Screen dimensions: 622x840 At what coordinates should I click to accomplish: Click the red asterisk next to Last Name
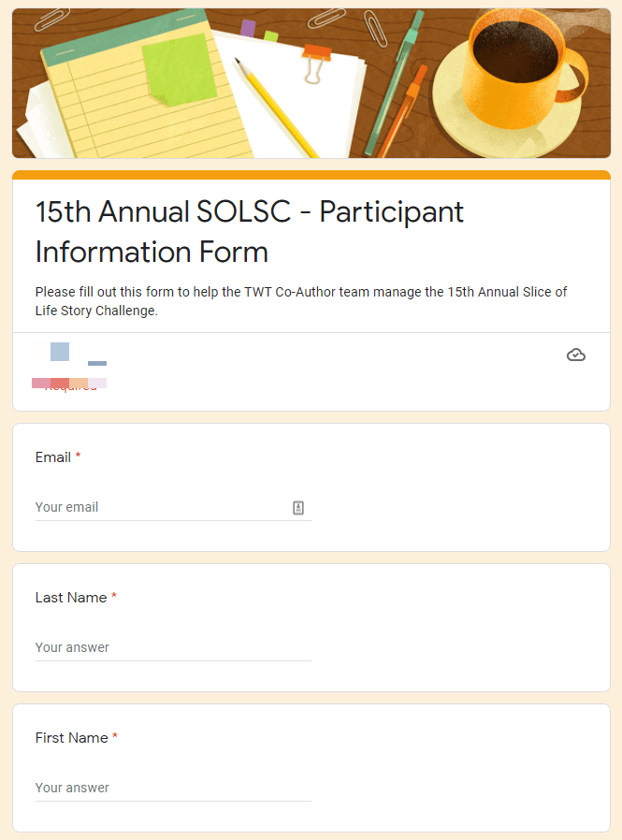114,598
